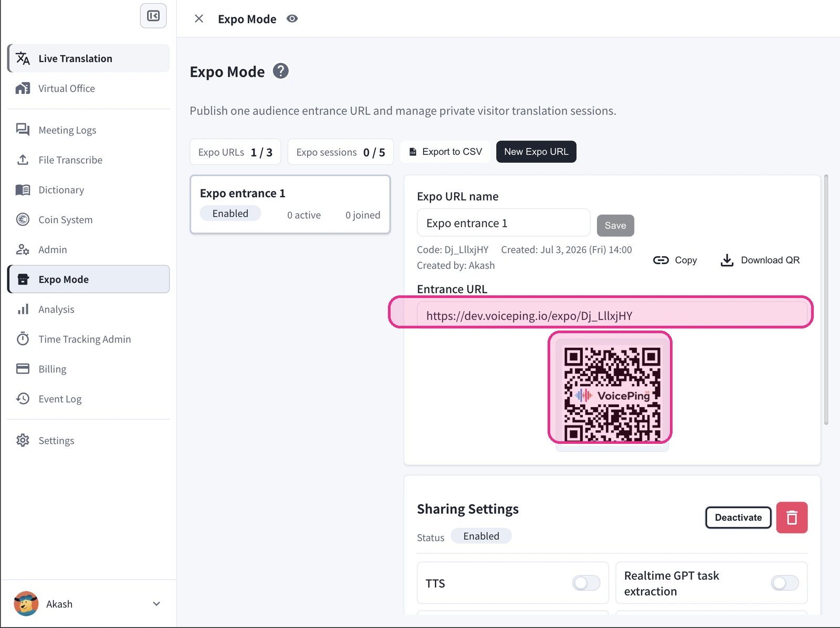The image size is (840, 628).
Task: Select Expo Mode in the sidebar
Action: (88, 279)
